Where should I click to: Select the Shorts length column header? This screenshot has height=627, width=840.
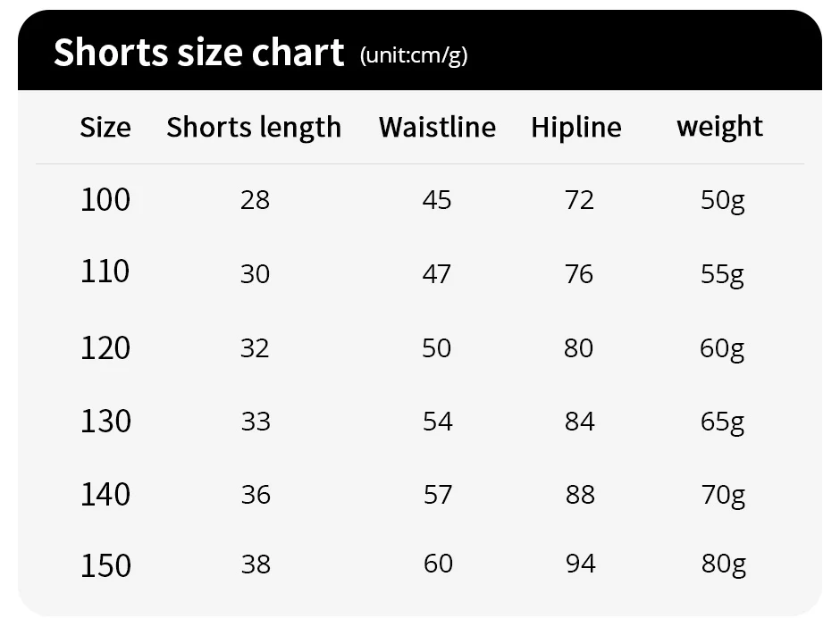click(x=254, y=128)
